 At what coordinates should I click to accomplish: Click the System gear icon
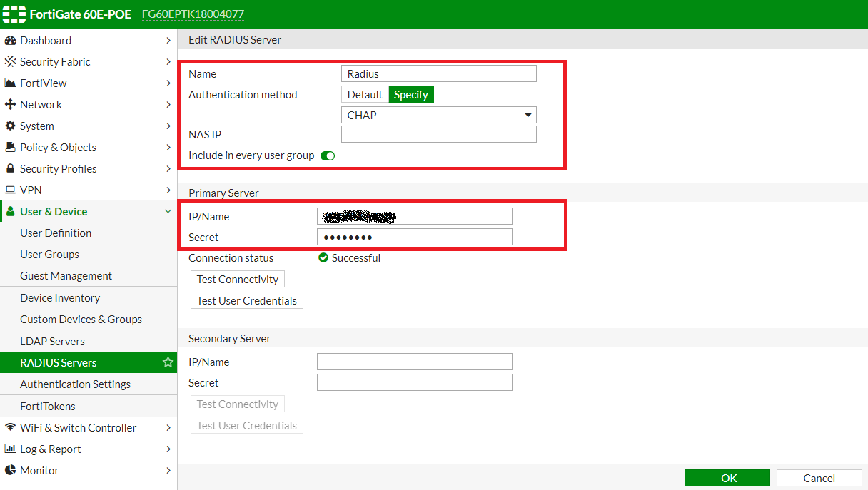point(10,126)
